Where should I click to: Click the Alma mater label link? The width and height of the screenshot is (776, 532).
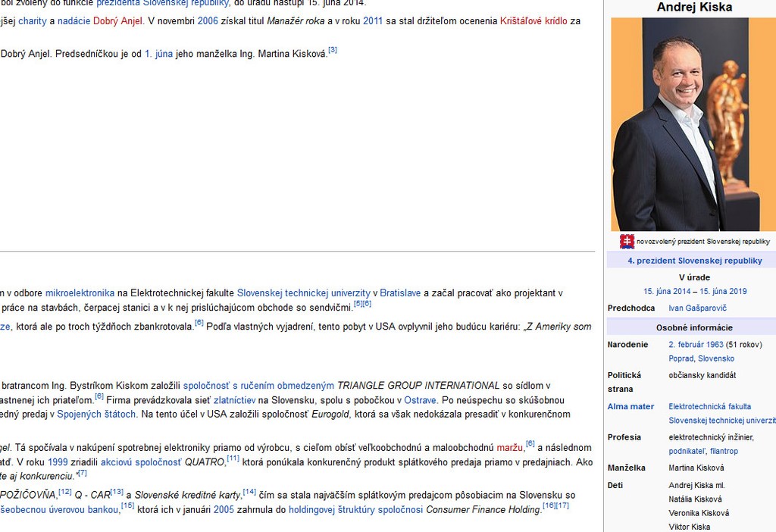(x=630, y=406)
